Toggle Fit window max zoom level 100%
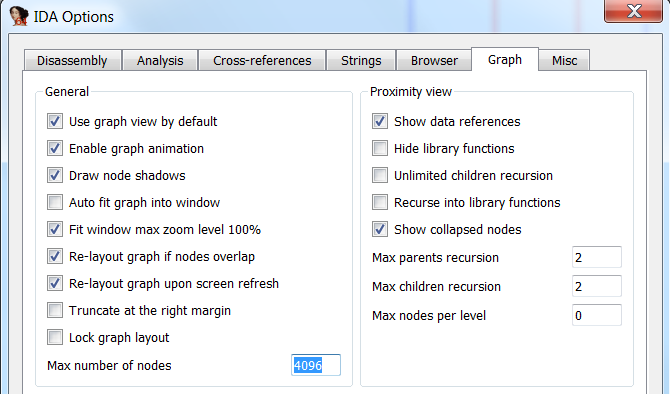 pyautogui.click(x=55, y=229)
